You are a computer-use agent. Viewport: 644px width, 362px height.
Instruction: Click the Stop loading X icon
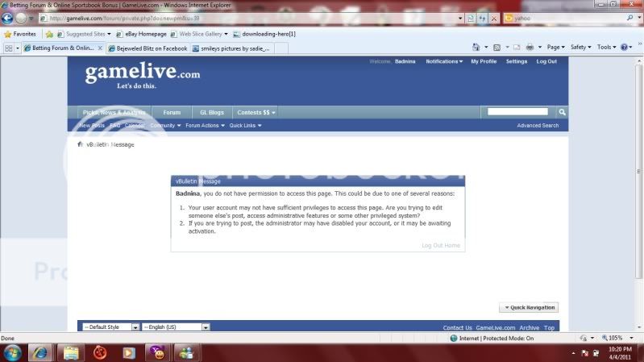tap(494, 19)
